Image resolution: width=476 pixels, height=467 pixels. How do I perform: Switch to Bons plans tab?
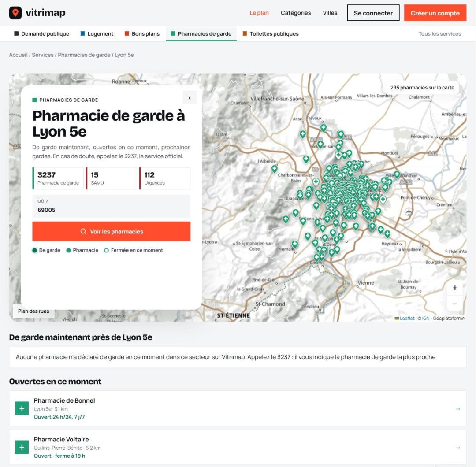pos(142,33)
